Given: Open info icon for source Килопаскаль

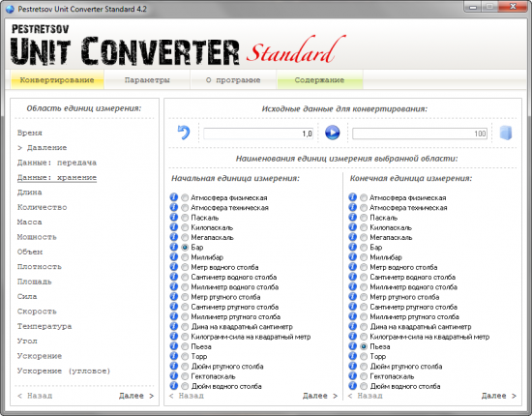Looking at the screenshot, I should coord(174,227).
